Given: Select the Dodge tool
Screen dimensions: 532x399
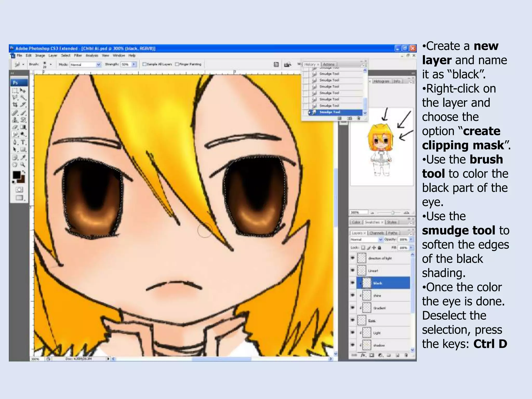Looking at the screenshot, I should click(x=23, y=134).
